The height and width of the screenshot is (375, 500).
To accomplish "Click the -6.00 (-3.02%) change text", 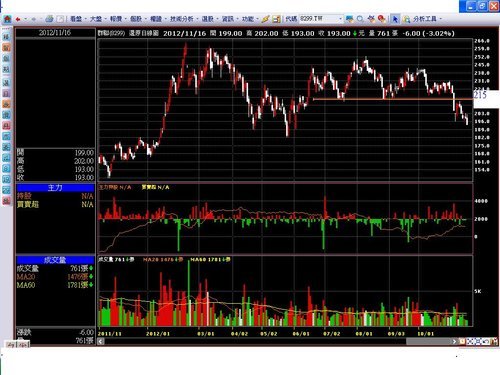I will tap(428, 33).
